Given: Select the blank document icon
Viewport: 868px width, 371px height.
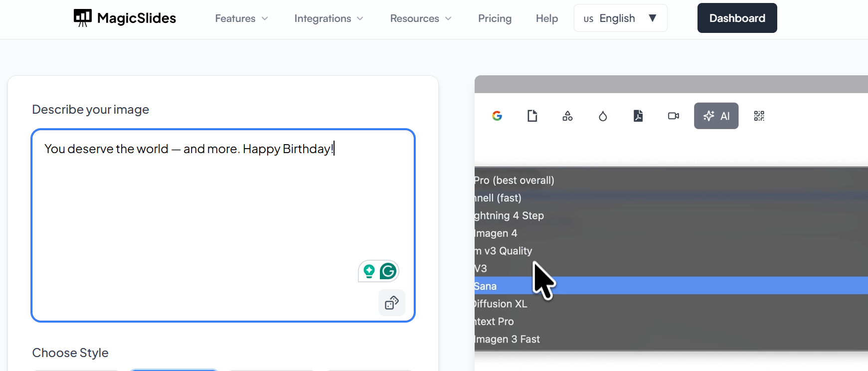Looking at the screenshot, I should (x=532, y=116).
